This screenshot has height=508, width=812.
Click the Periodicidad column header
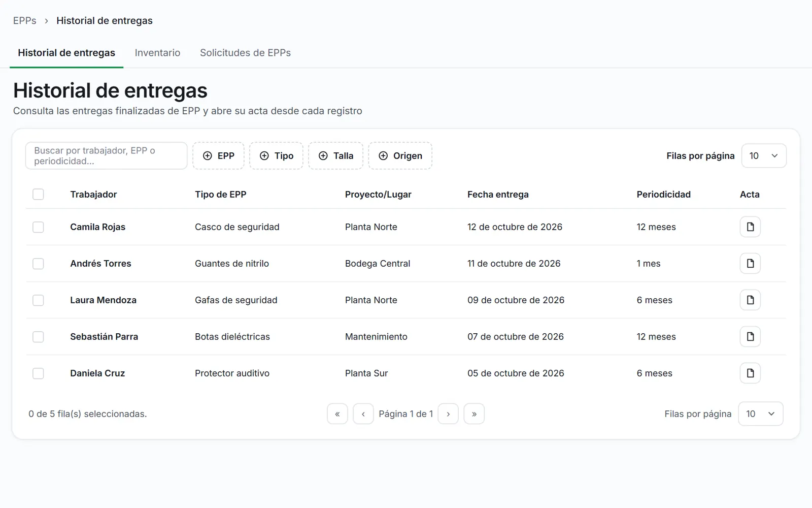[x=663, y=194]
